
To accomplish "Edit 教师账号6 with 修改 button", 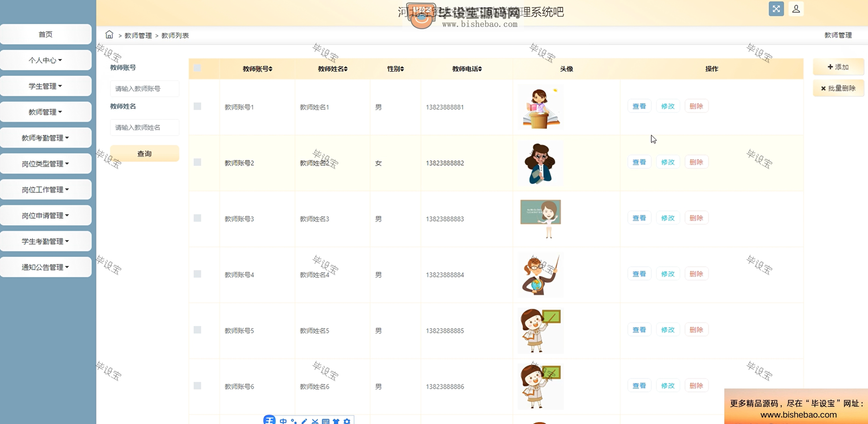I will (x=668, y=385).
